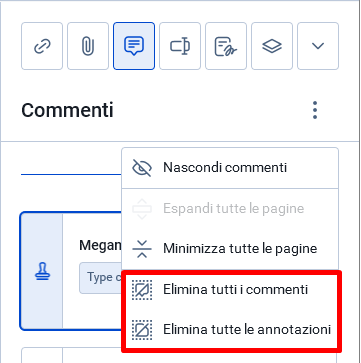This screenshot has height=363, width=361.
Task: Click the Commenti panel heading
Action: pyautogui.click(x=67, y=110)
